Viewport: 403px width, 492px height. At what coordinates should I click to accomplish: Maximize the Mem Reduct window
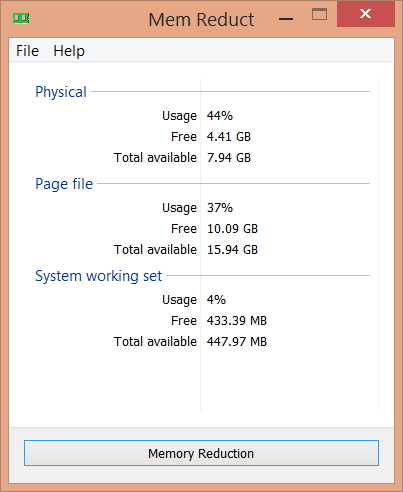(x=319, y=14)
